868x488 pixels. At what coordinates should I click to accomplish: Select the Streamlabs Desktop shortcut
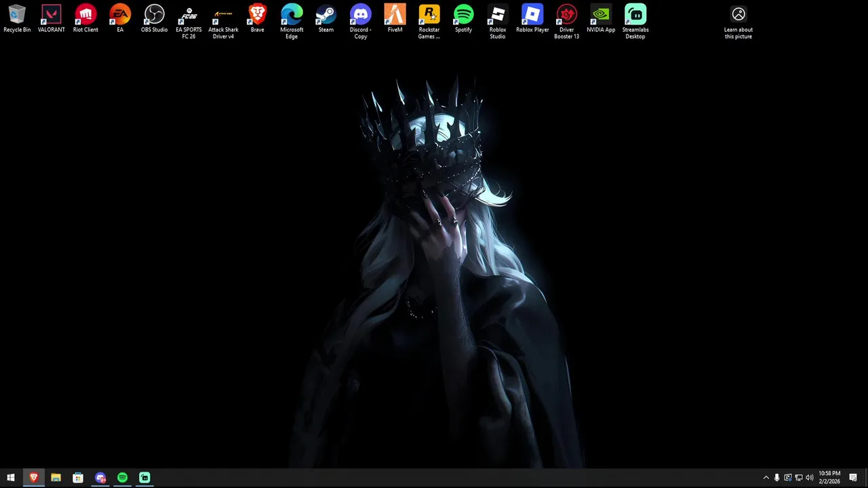pos(635,22)
